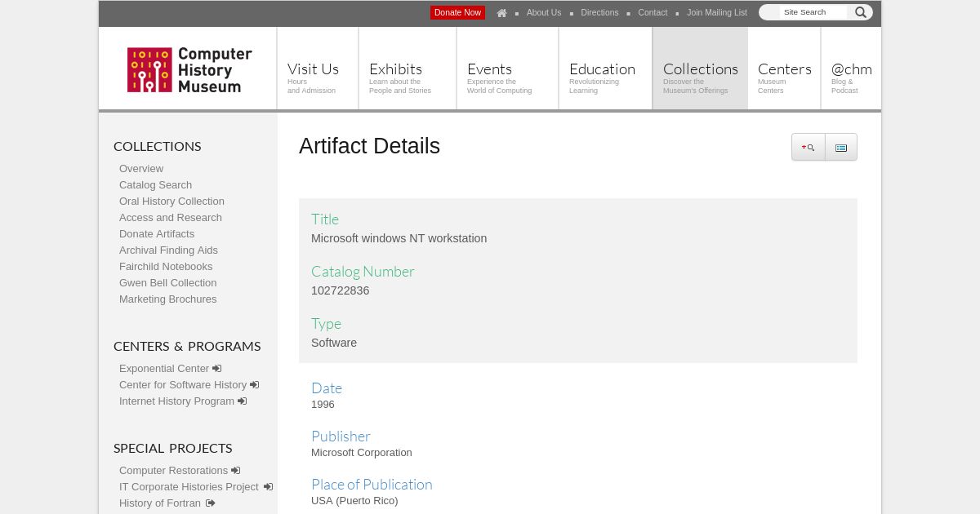Image resolution: width=980 pixels, height=514 pixels.
Task: Click the site search magnifier icon
Action: (x=861, y=12)
